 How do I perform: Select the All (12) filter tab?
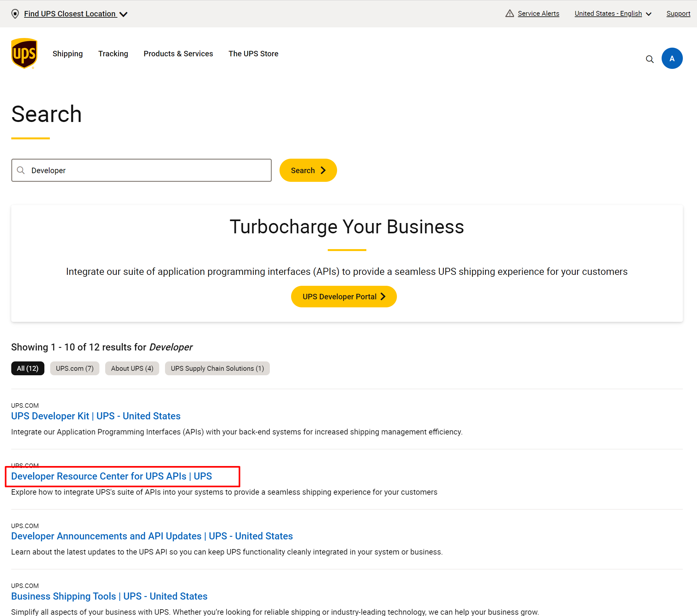[x=28, y=368]
